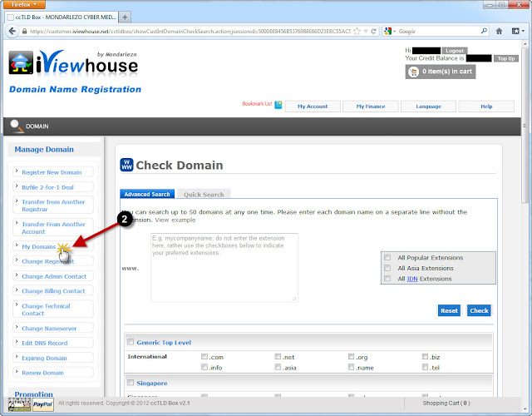Tick the .asia extension checkbox

point(278,367)
